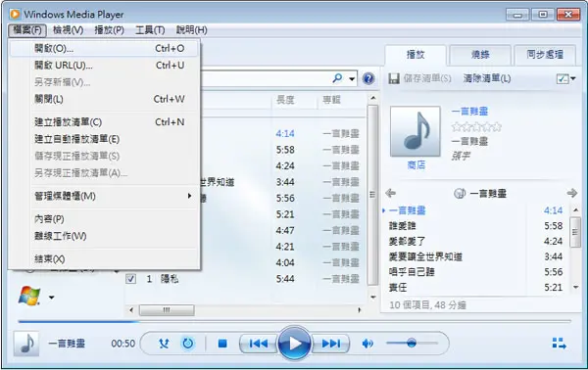This screenshot has width=588, height=370.
Task: Click the library horizontal scrollbar thumb
Action: [x=167, y=310]
